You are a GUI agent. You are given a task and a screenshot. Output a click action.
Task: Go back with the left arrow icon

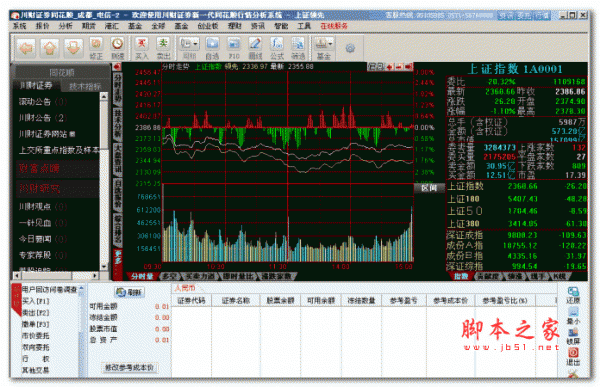click(26, 48)
